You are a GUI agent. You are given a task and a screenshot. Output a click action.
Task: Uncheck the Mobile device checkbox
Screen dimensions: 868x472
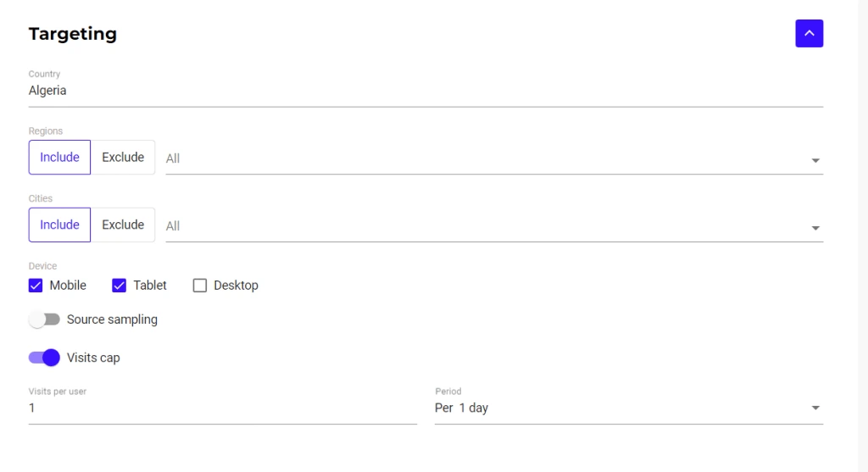(x=36, y=286)
